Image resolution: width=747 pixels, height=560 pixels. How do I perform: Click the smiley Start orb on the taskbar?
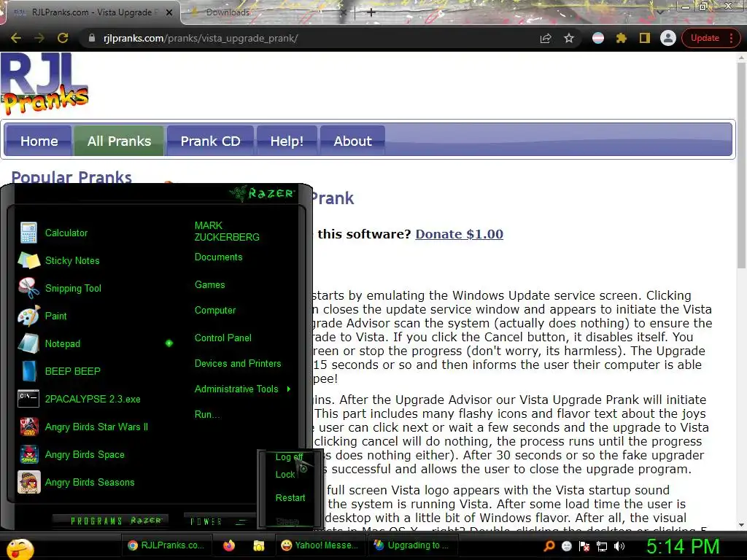coord(20,549)
